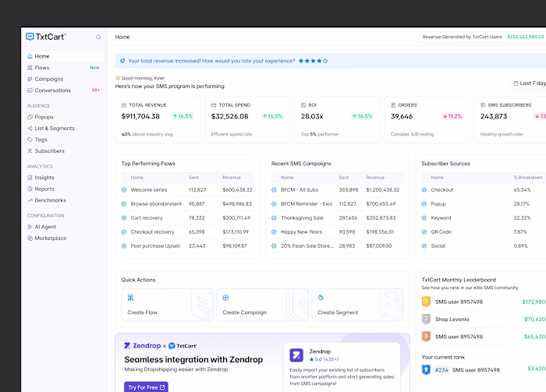Click the check icon beside QR Code source
546x392 pixels.
(x=424, y=232)
